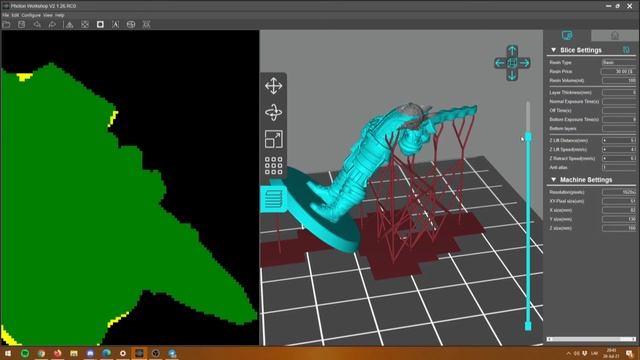Viewport: 640px width, 360px height.
Task: Click the Layer Thickness input field
Action: [619, 93]
